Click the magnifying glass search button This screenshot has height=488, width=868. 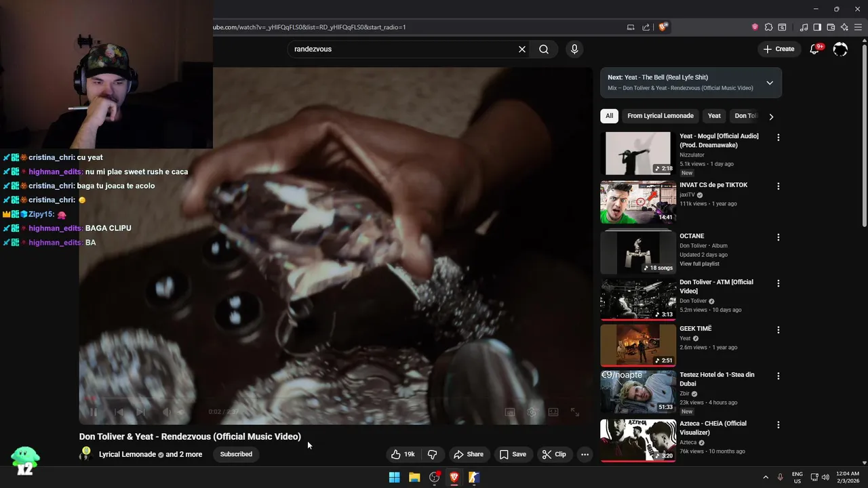tap(544, 49)
